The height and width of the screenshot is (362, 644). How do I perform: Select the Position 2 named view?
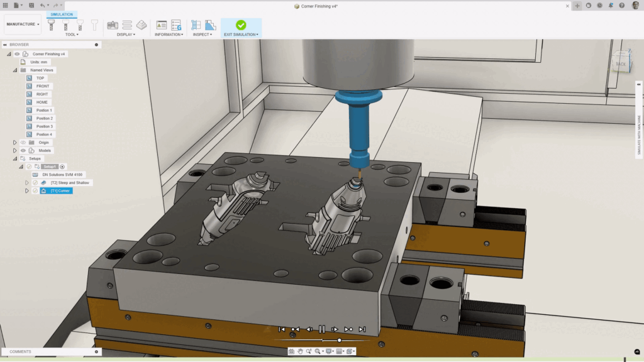45,118
